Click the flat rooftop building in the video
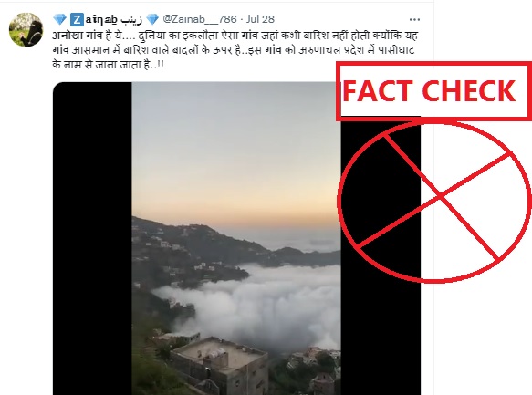This screenshot has width=532, height=395. point(221,365)
